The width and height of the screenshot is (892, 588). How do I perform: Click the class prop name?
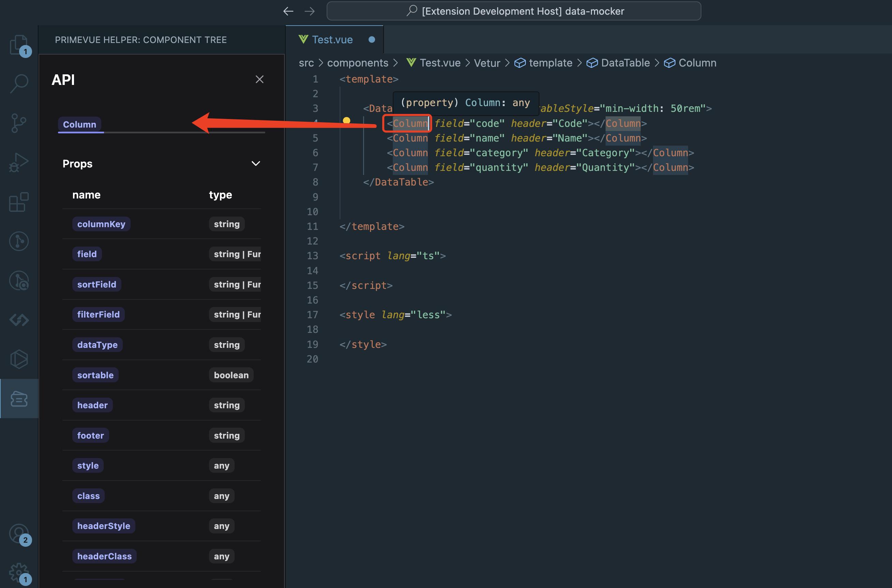pyautogui.click(x=88, y=496)
